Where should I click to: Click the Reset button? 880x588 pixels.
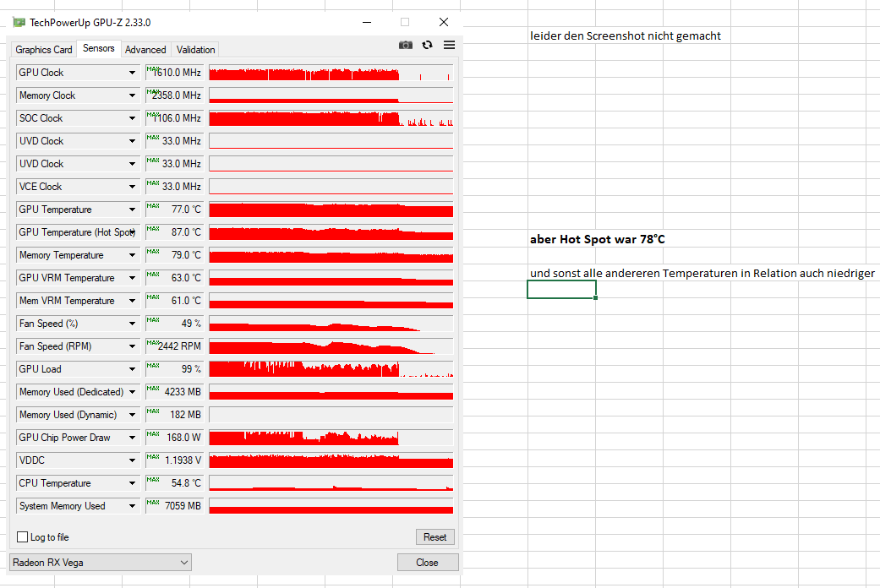click(435, 537)
